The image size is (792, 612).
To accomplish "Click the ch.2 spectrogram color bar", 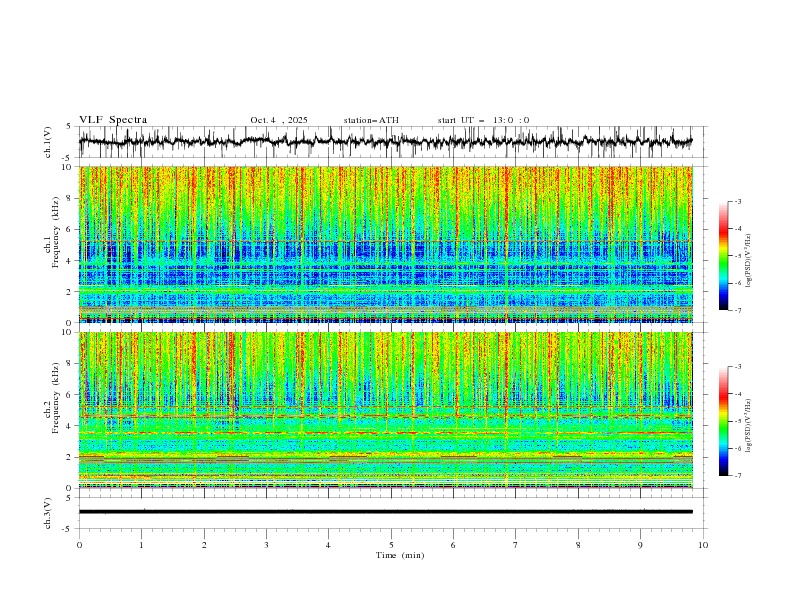I will (723, 421).
